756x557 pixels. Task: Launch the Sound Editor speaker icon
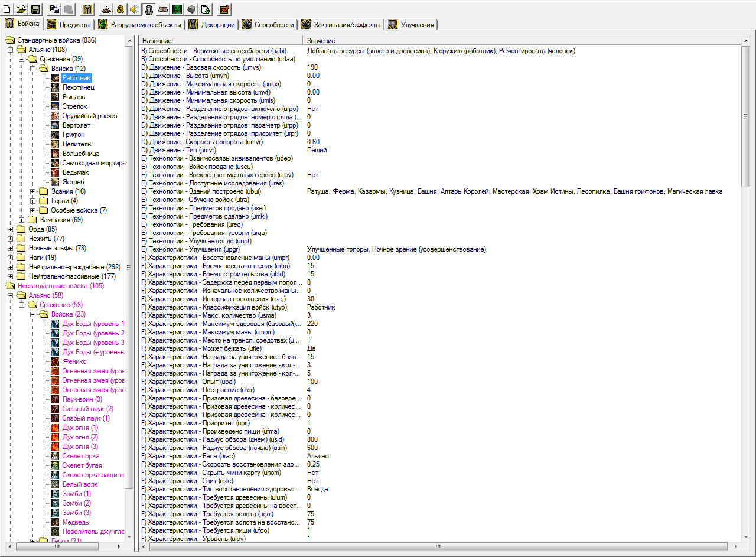click(135, 9)
